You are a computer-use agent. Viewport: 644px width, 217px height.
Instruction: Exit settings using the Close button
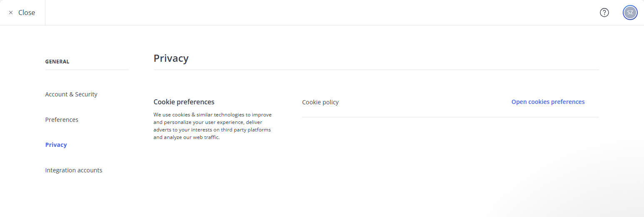pyautogui.click(x=22, y=13)
